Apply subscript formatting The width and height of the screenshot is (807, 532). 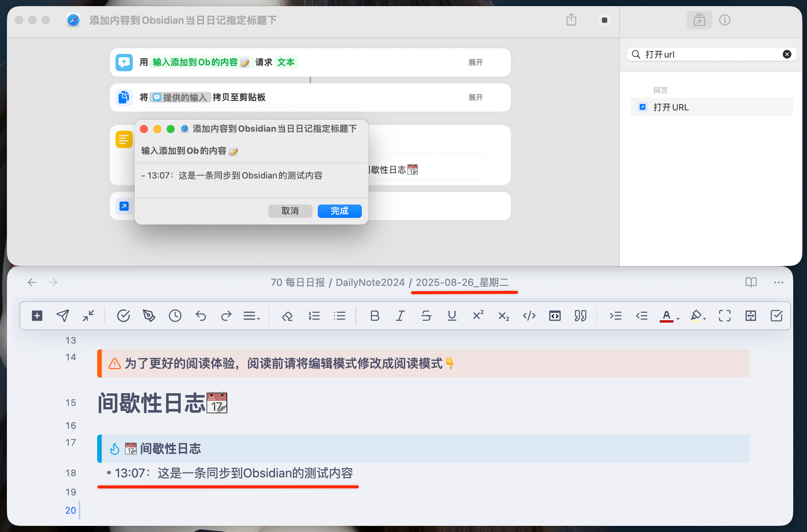(503, 316)
